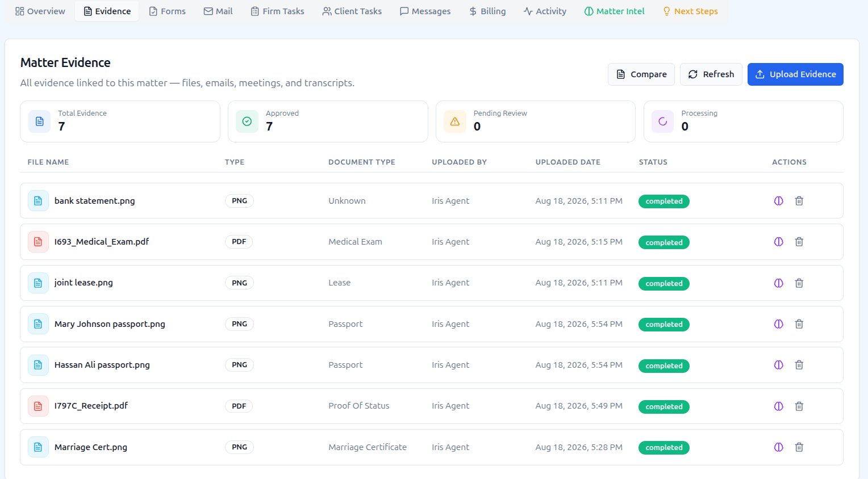
Task: Click the PNG type badge for Marriage Cert.png
Action: pos(239,447)
